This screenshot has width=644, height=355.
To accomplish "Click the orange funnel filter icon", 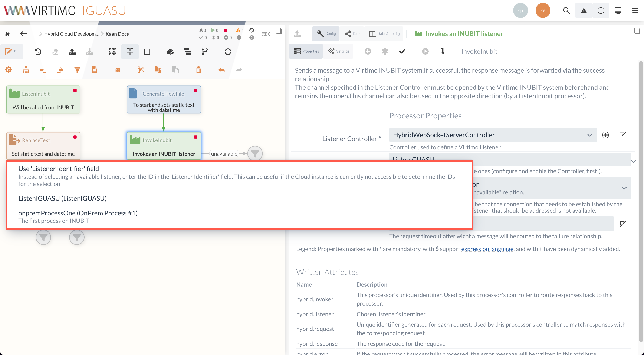I will coord(77,70).
